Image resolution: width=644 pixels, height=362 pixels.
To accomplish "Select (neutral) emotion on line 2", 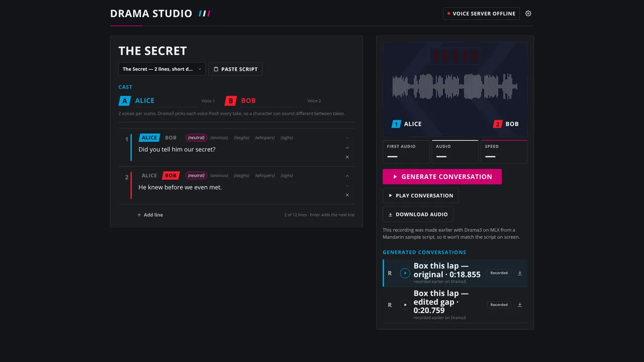I will [x=196, y=175].
